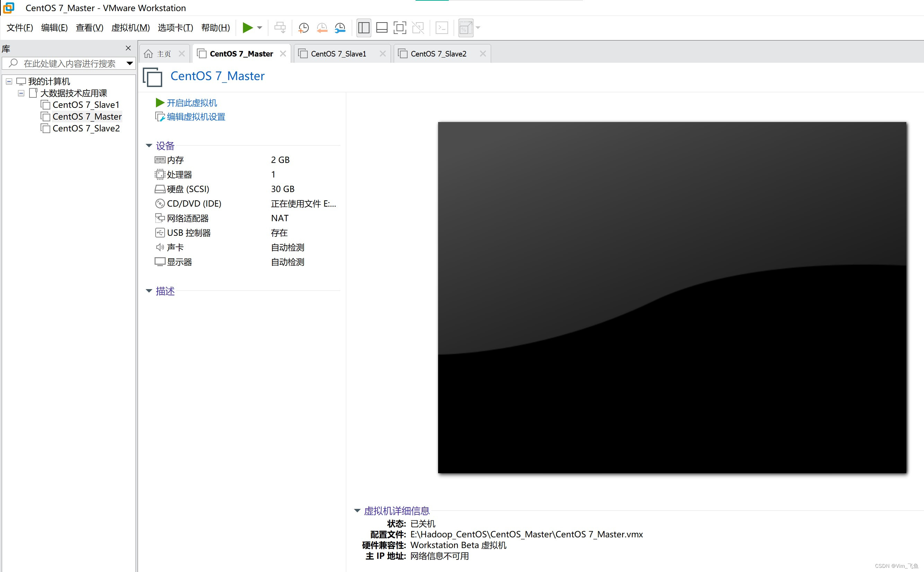924x572 pixels.
Task: Open the snapshot manager clock-wrench icon
Action: (x=339, y=28)
